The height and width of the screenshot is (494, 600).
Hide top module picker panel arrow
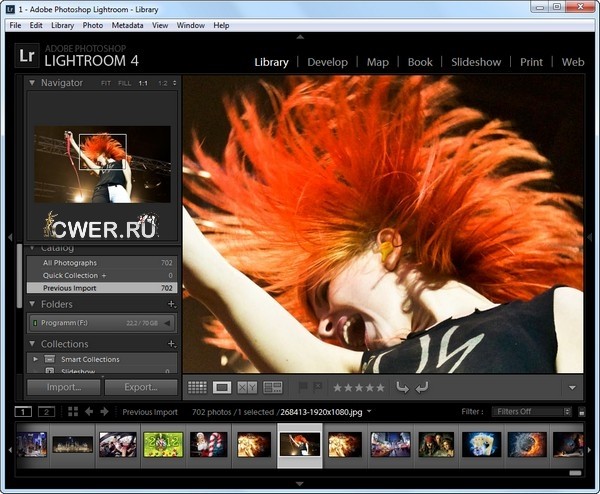[300, 37]
